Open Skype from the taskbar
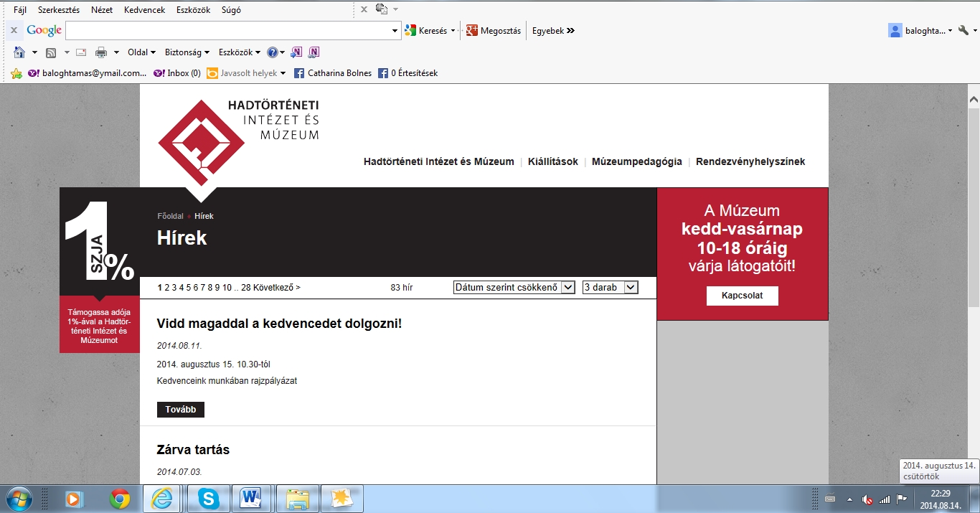 pyautogui.click(x=209, y=499)
